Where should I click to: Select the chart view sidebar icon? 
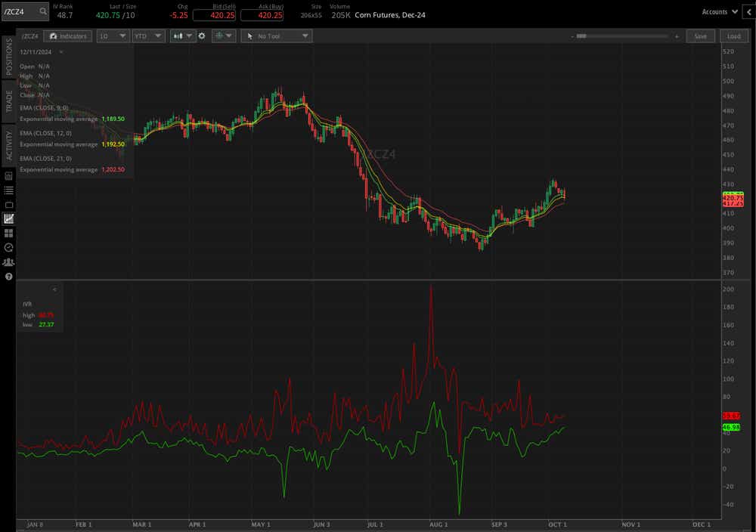tap(8, 219)
